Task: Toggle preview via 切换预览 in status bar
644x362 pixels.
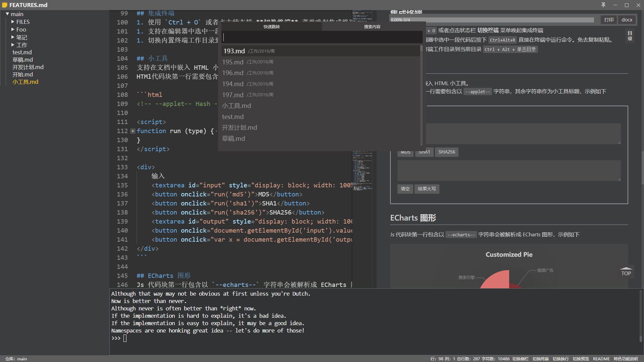Action: click(x=581, y=359)
